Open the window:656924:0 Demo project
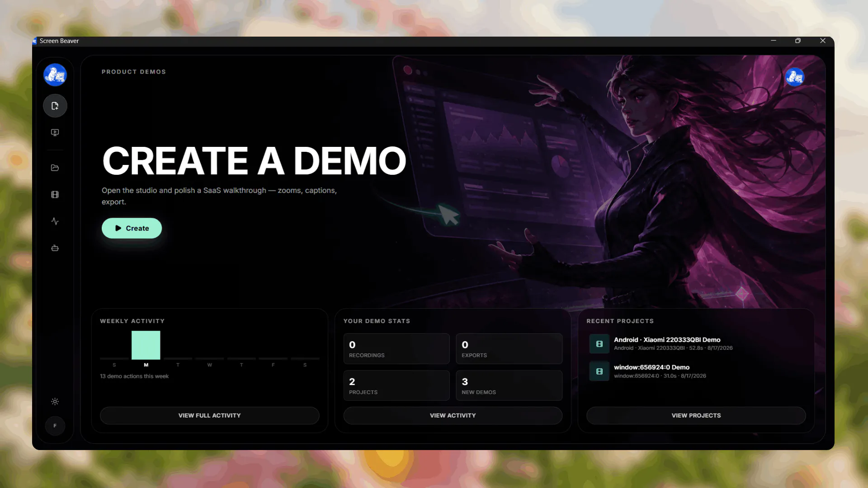 click(697, 371)
